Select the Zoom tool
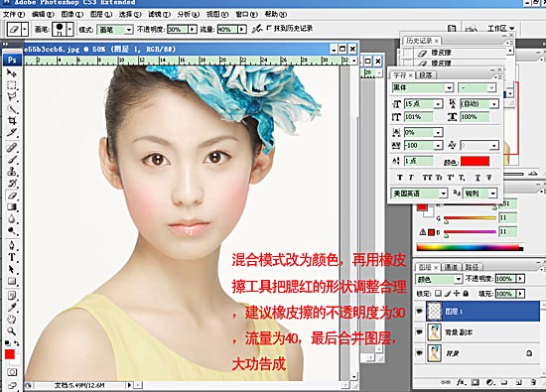This screenshot has height=392, width=546. click(x=12, y=330)
